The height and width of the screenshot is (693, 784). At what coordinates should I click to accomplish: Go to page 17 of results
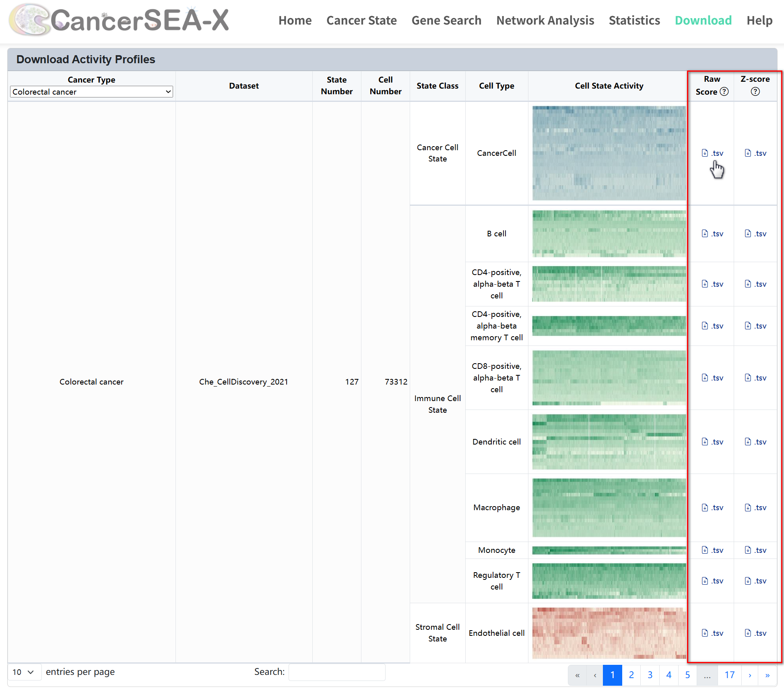click(729, 675)
